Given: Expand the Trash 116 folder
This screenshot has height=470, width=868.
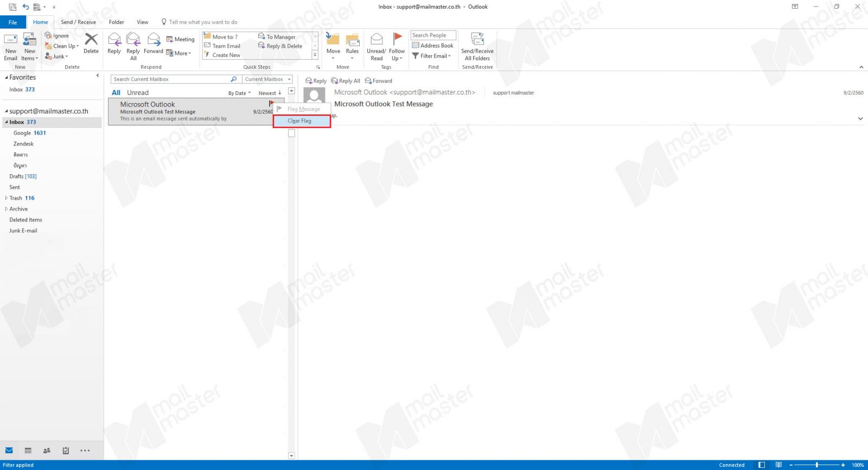Looking at the screenshot, I should (7, 198).
